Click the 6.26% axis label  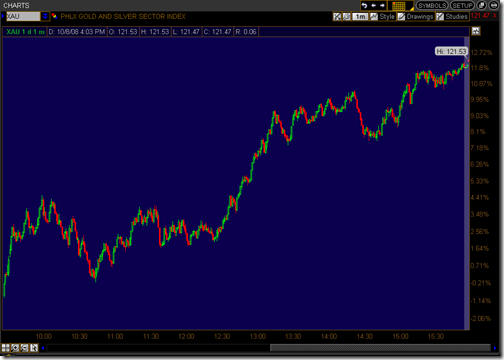479,164
